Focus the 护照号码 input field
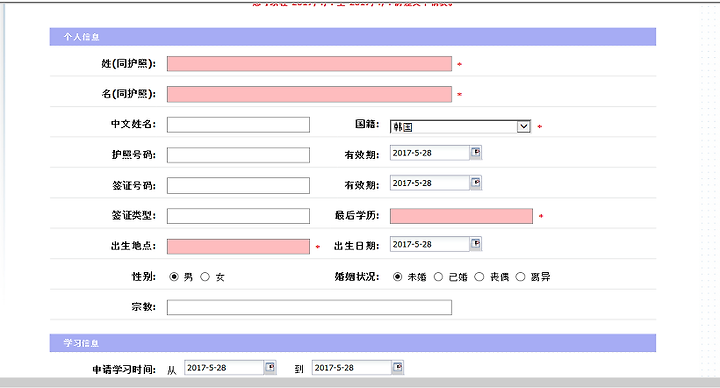 (238, 155)
